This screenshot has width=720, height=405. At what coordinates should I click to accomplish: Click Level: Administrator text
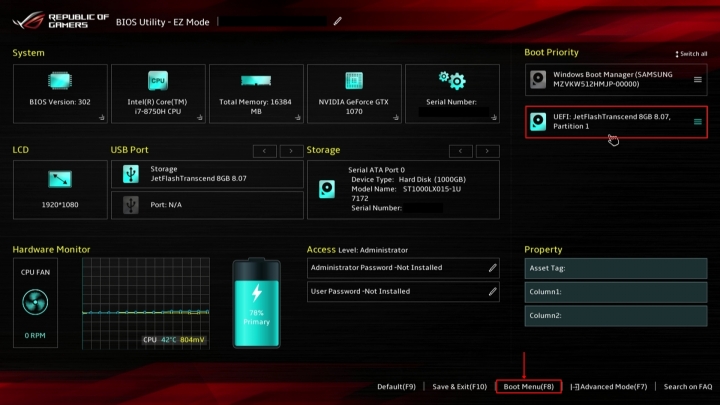373,250
